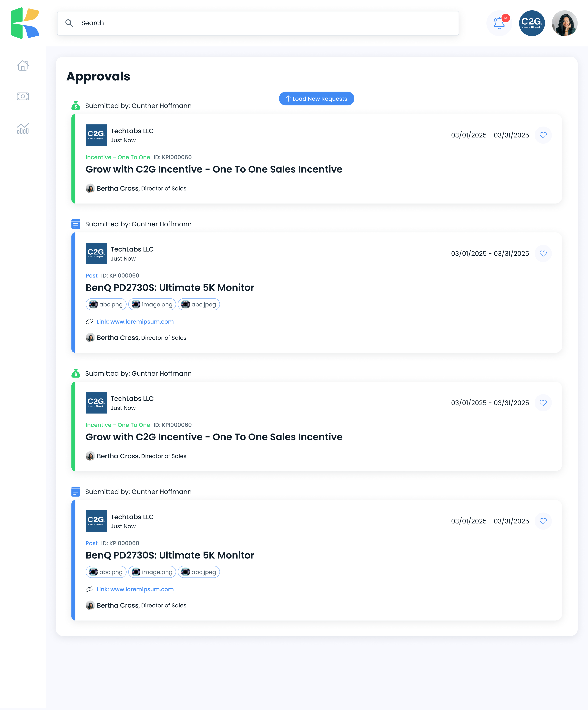The width and height of the screenshot is (588, 710).
Task: Click the Search input field
Action: click(x=258, y=23)
